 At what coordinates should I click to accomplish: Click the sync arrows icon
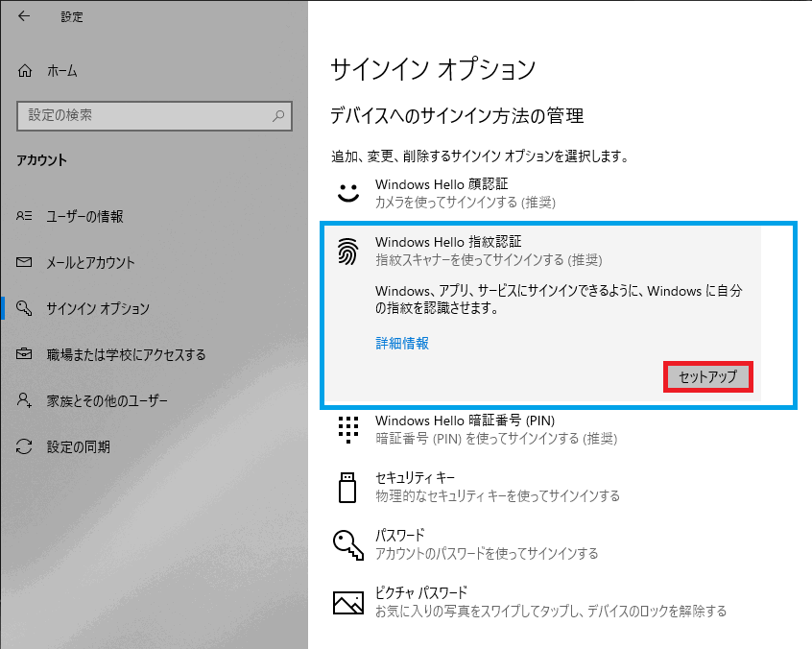[24, 446]
